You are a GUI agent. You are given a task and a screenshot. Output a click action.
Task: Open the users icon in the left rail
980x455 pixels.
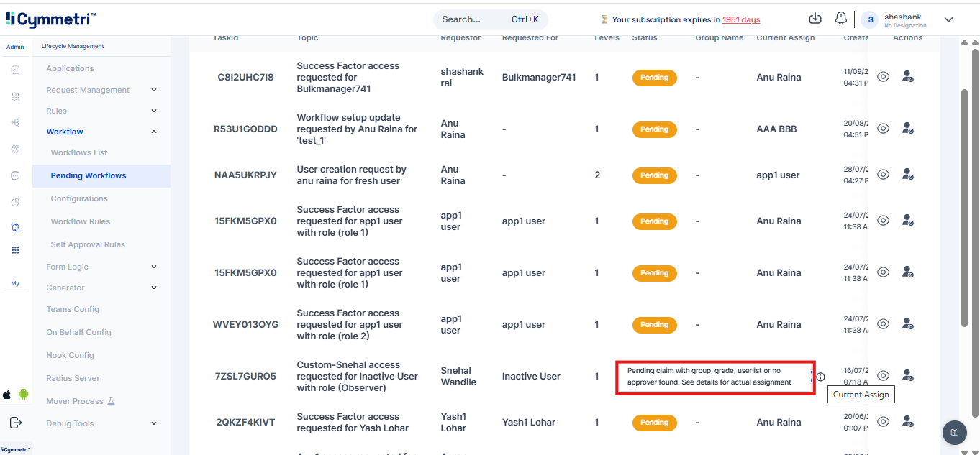[15, 96]
